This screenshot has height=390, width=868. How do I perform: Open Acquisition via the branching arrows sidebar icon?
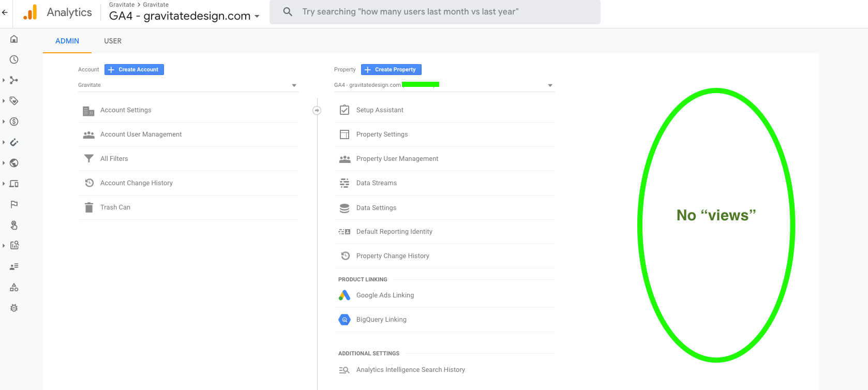point(14,80)
